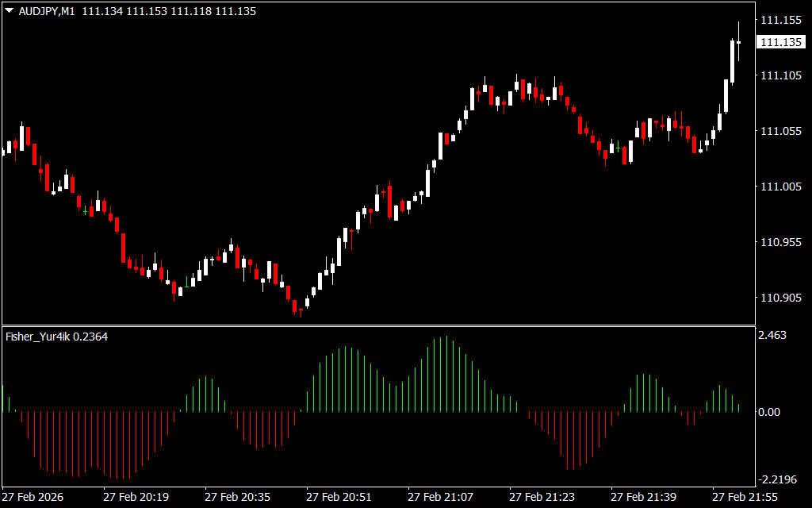Select the -2.2196 indicator scale minimum
Viewport: 812px width, 508px height.
point(777,479)
